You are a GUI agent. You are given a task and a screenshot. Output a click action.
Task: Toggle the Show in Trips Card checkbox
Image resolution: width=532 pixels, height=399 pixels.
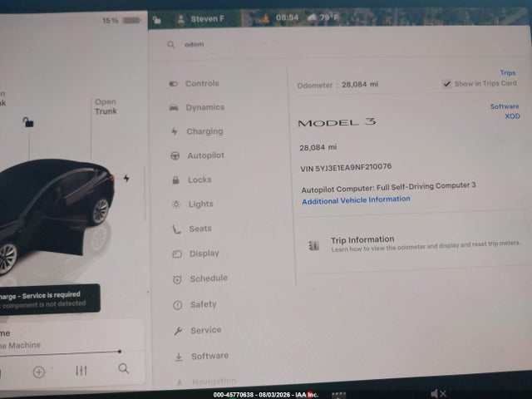(447, 83)
